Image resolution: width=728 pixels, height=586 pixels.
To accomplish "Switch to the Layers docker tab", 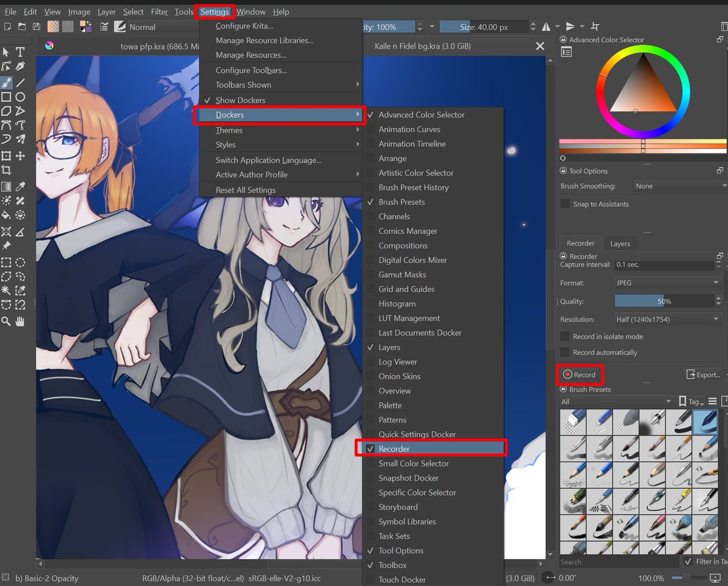I will [619, 243].
